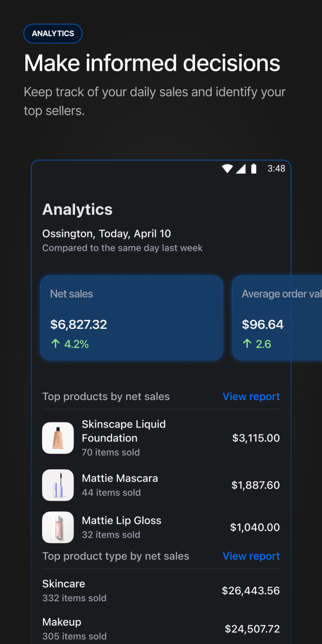Viewport: 322px width, 644px height.
Task: Click the Ossington, Today, April 10 selector
Action: [106, 234]
